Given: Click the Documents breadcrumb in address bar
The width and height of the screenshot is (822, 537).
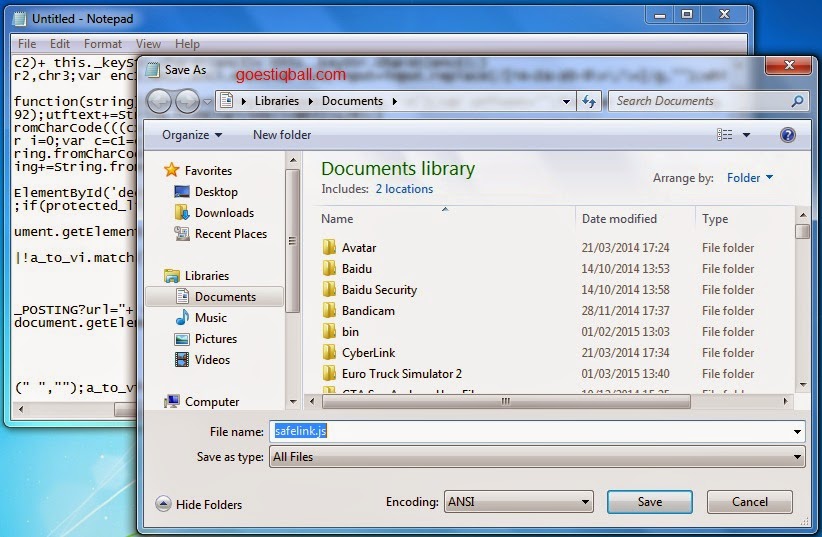Looking at the screenshot, I should (x=352, y=101).
